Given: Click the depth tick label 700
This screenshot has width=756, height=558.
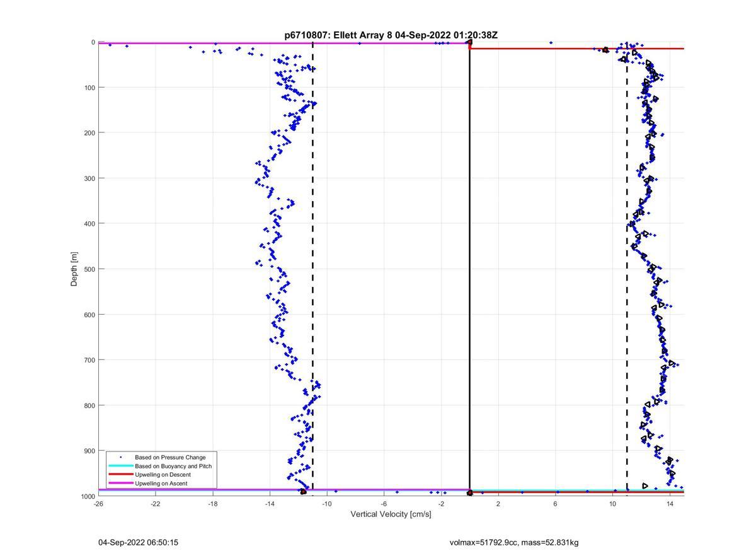Looking at the screenshot, I should tap(89, 360).
